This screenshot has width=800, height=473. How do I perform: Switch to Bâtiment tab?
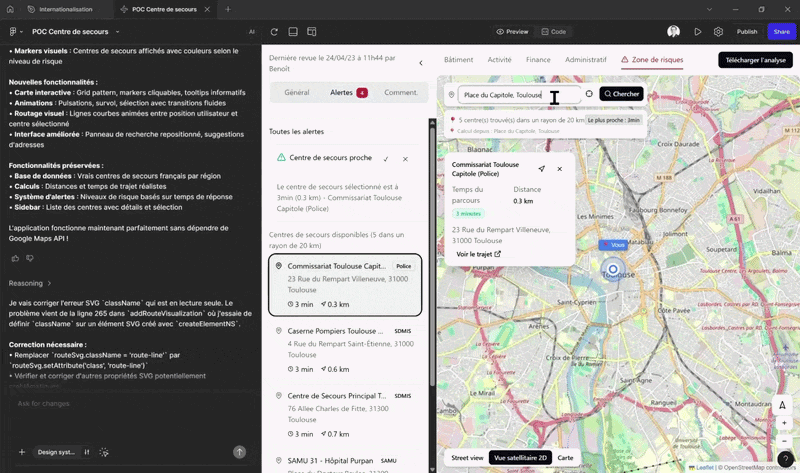pos(458,60)
